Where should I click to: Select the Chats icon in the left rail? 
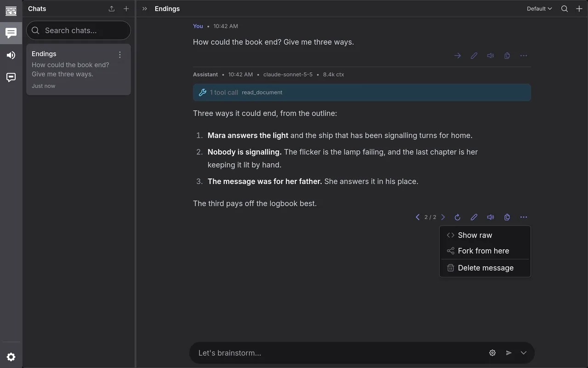11,33
